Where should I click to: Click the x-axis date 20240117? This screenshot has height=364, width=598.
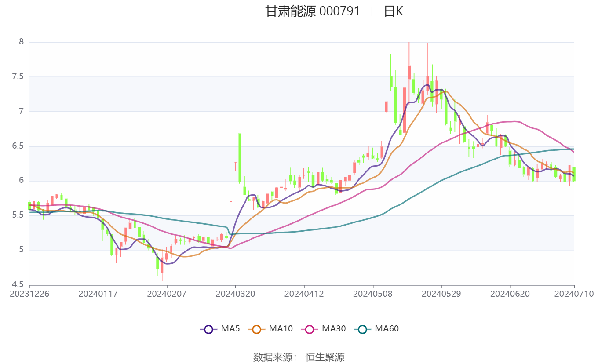pyautogui.click(x=98, y=294)
